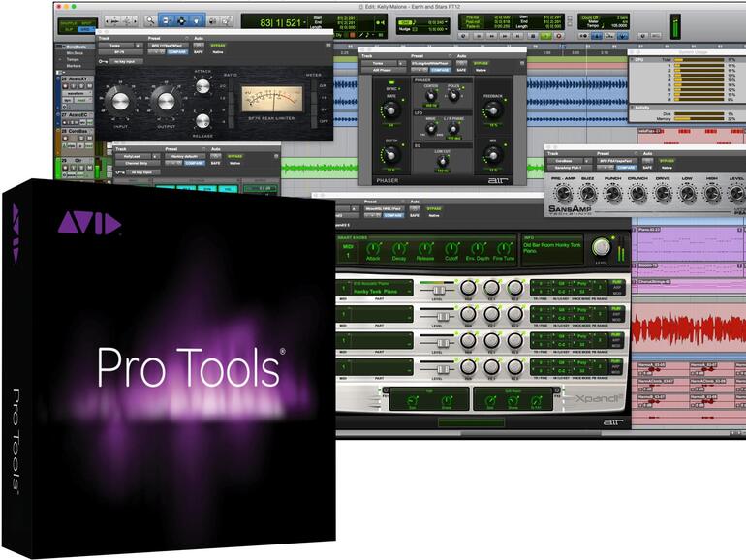Click the transport Fast Forward button
Viewport: 746px width, 560px height.
click(x=505, y=36)
